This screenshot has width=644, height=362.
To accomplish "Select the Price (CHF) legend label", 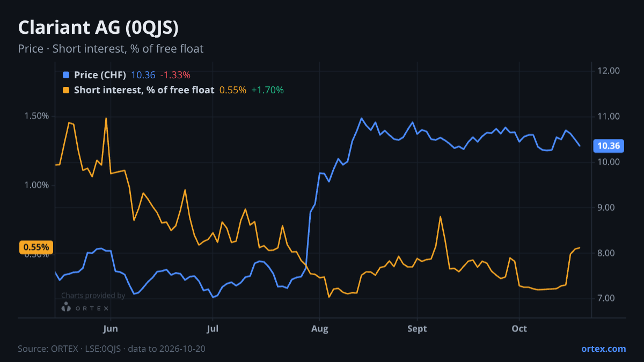I will point(100,75).
